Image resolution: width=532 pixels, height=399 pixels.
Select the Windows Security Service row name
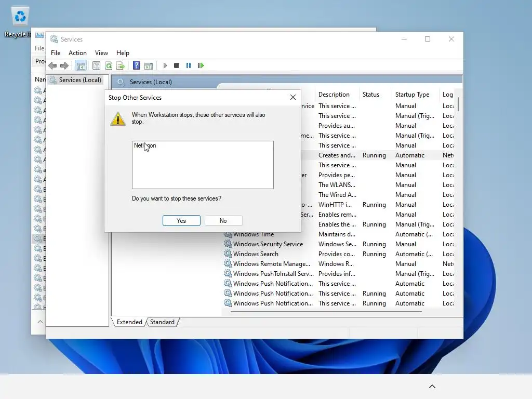click(x=268, y=244)
